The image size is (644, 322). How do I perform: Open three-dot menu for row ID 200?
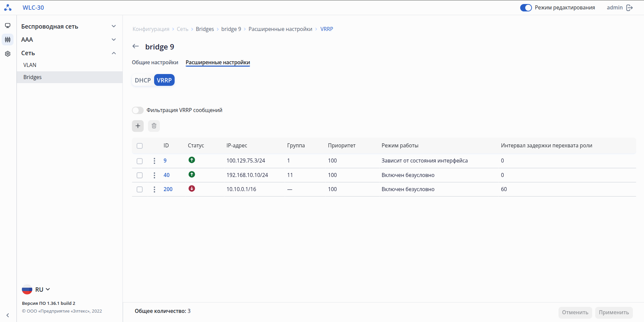tap(154, 189)
